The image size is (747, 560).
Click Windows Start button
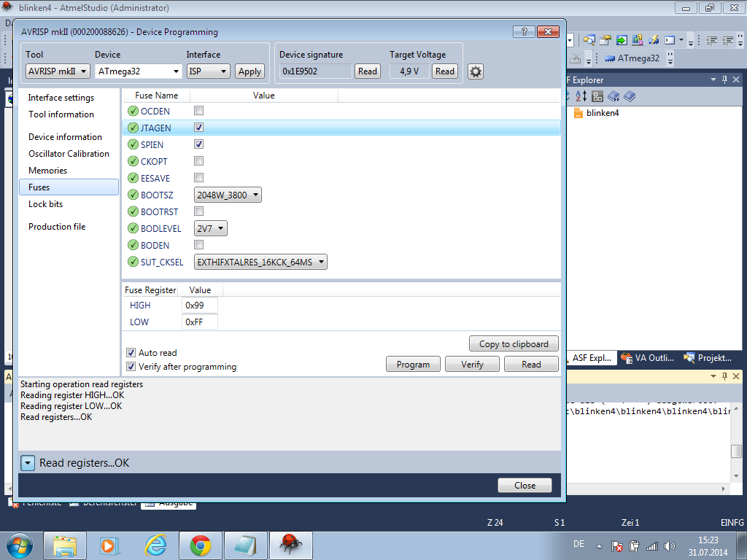tap(20, 545)
